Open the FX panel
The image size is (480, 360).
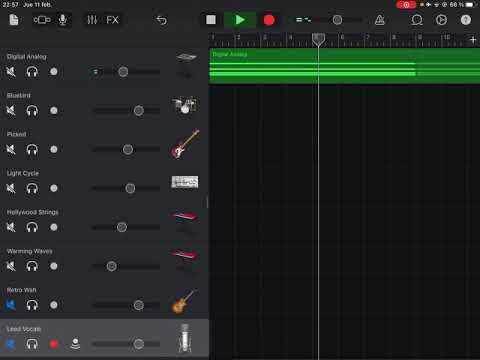pos(112,20)
